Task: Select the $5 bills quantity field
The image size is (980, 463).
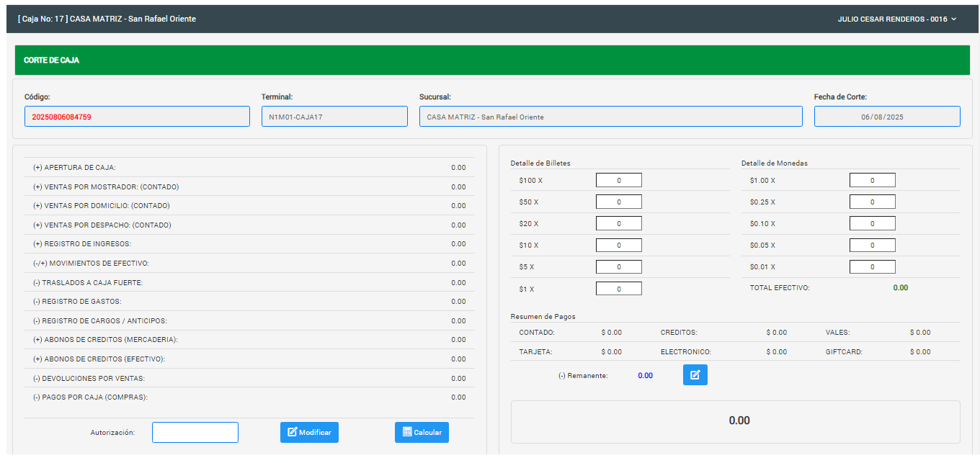Action: [618, 267]
